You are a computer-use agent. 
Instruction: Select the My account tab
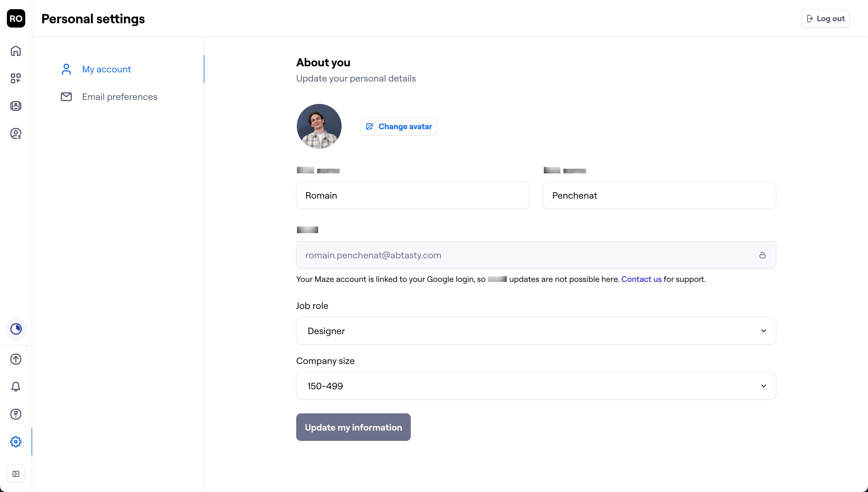click(118, 69)
